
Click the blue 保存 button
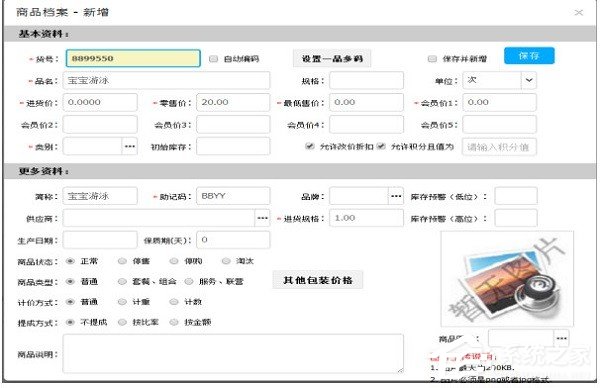(529, 56)
